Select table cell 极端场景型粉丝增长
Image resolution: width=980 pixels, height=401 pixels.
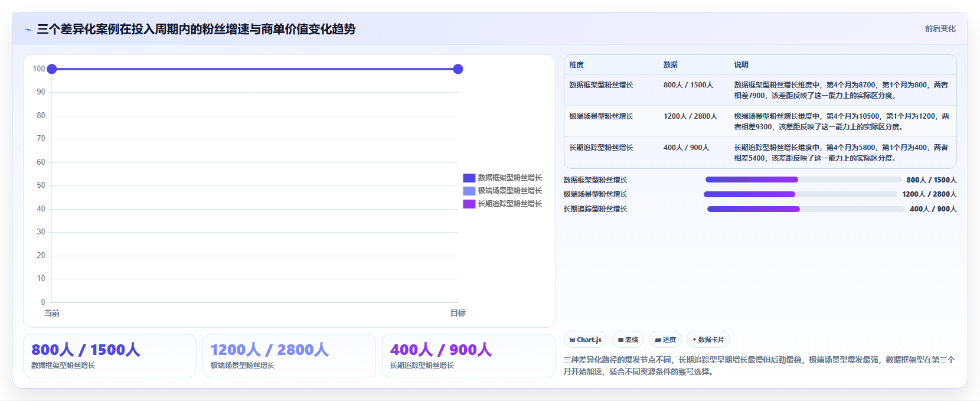(601, 116)
